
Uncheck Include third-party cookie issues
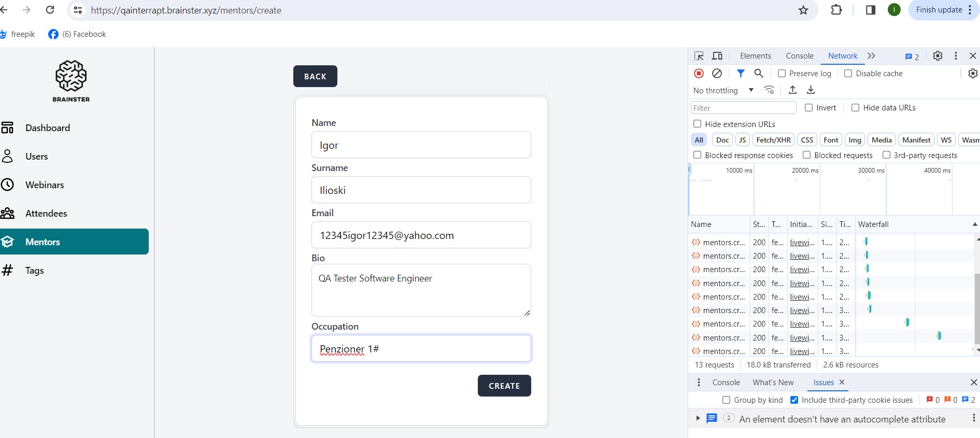[794, 400]
